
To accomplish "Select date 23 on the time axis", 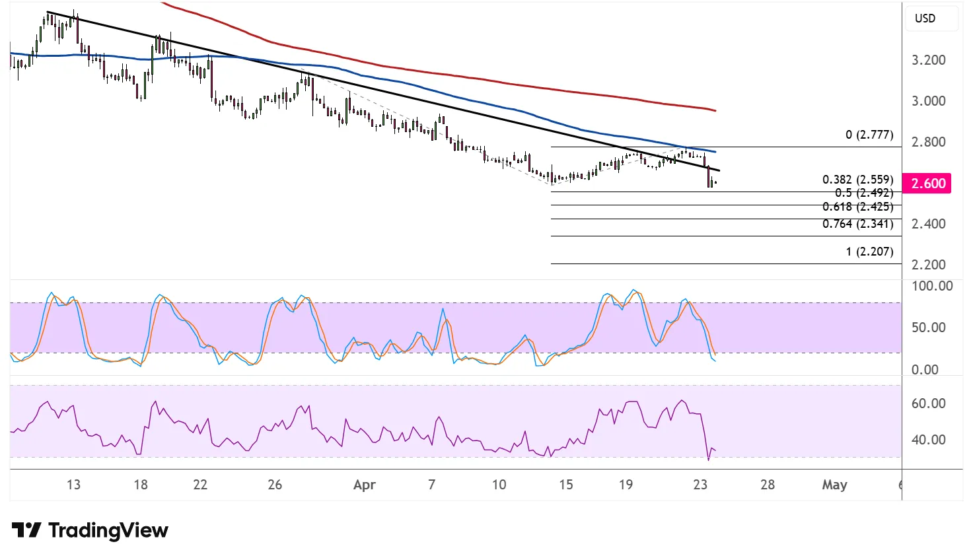I will pos(700,485).
